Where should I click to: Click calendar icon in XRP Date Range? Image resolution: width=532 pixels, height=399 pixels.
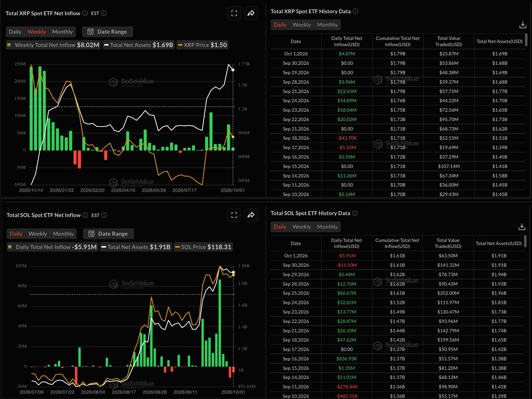pos(91,32)
